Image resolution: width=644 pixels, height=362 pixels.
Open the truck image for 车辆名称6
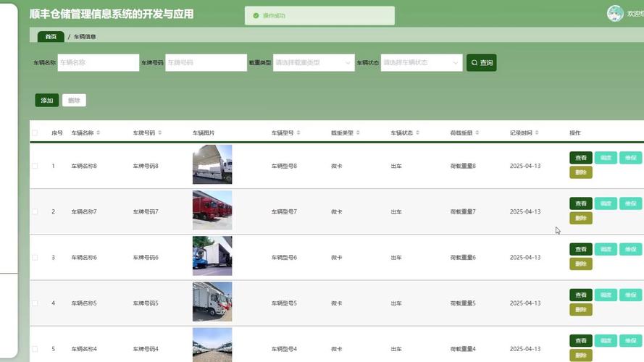(212, 256)
